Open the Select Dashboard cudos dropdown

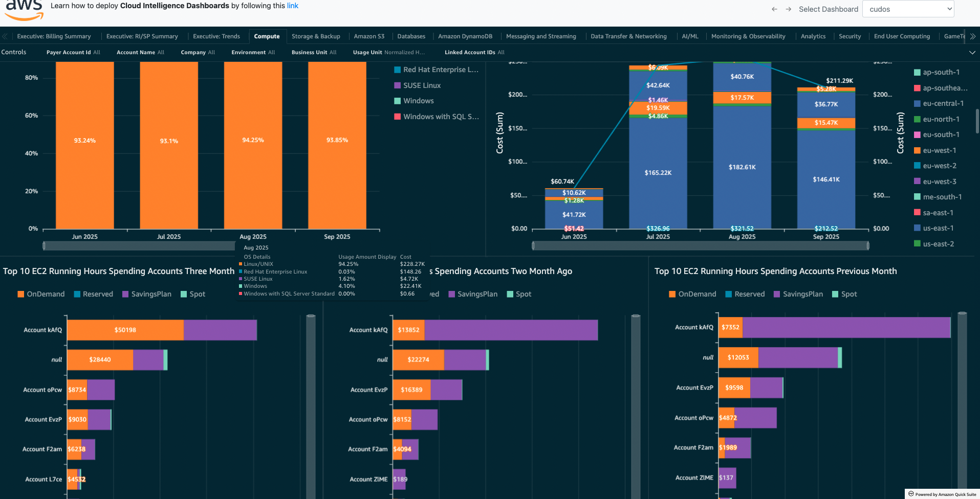908,9
